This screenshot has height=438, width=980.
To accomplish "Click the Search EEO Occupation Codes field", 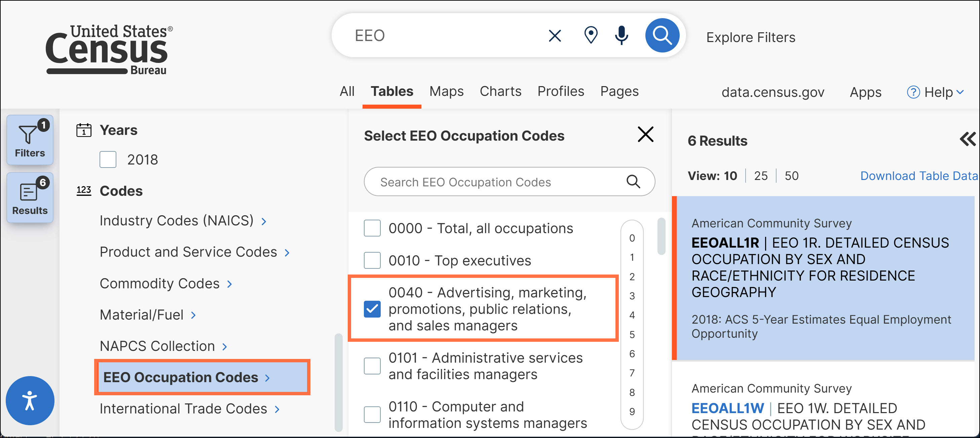I will click(x=495, y=182).
